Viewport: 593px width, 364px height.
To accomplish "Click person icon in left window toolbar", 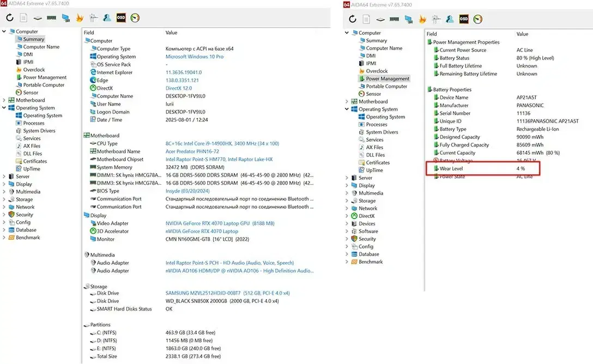I will click(x=107, y=17).
